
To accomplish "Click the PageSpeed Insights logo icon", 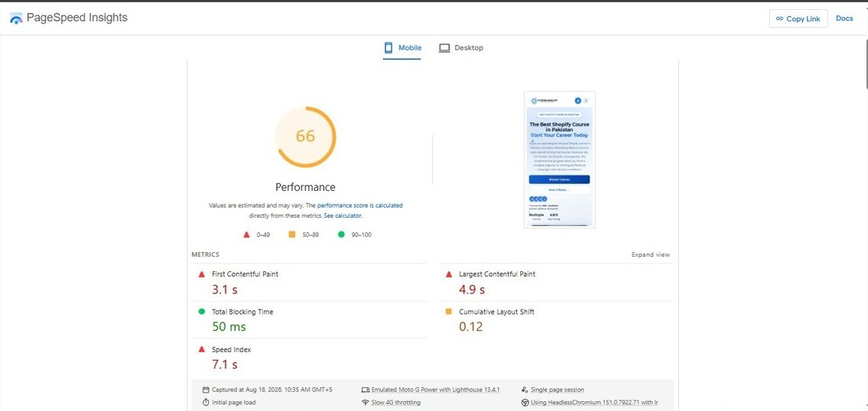I will [x=17, y=18].
